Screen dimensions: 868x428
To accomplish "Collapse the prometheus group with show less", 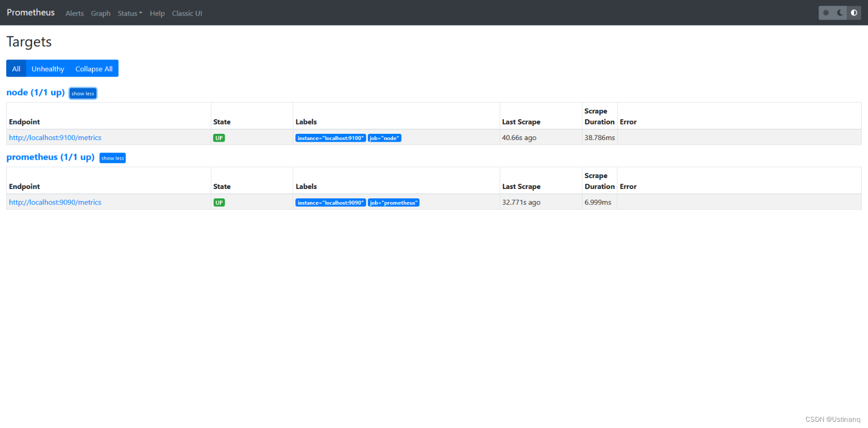I will [x=113, y=158].
